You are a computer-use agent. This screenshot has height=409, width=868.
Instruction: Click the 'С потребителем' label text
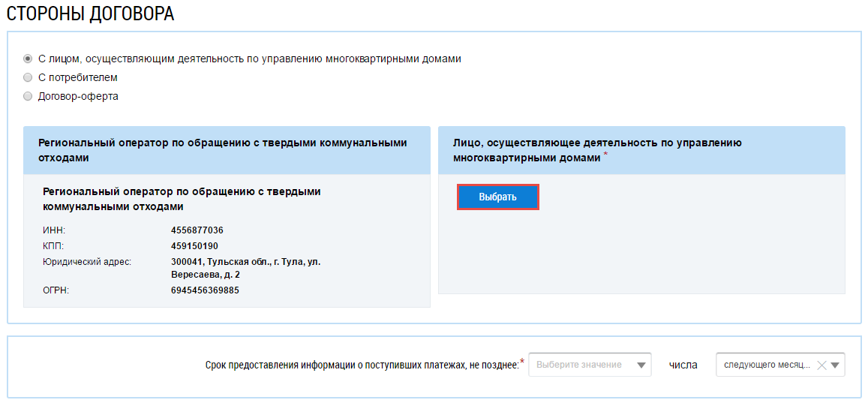click(x=78, y=77)
